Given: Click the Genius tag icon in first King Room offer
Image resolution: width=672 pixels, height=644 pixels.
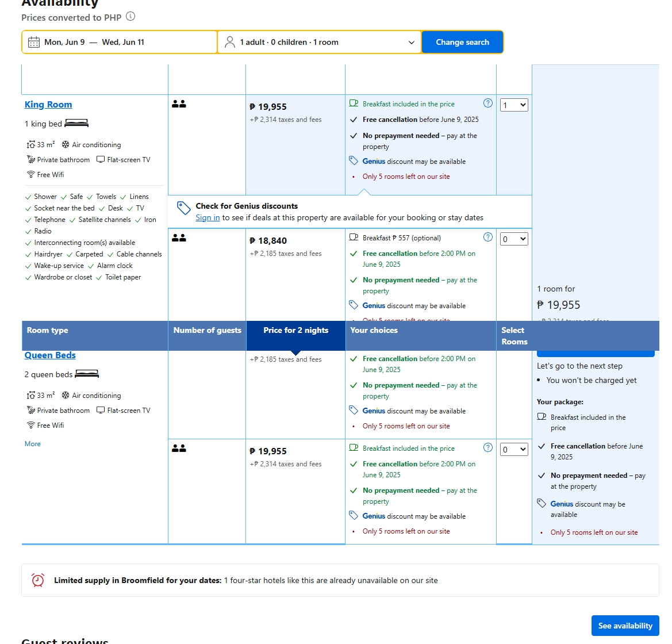Looking at the screenshot, I should pyautogui.click(x=353, y=161).
